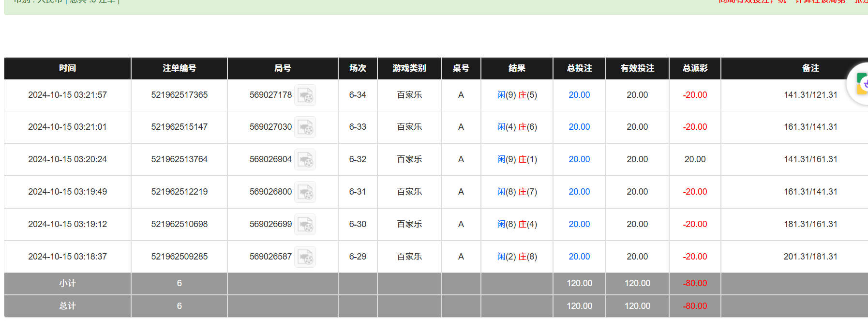Click replay icon for round 569026800
This screenshot has height=321, width=868.
[305, 192]
